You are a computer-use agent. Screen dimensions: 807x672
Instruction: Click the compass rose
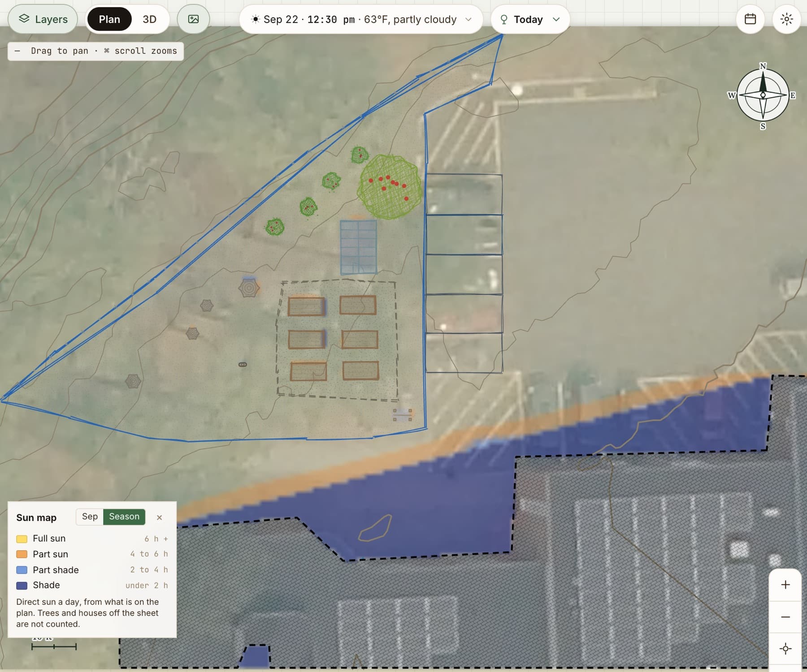coord(763,95)
